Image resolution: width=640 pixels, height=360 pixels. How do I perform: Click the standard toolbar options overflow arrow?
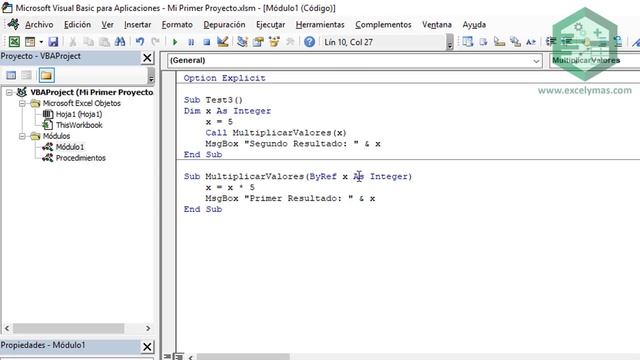tap(450, 42)
